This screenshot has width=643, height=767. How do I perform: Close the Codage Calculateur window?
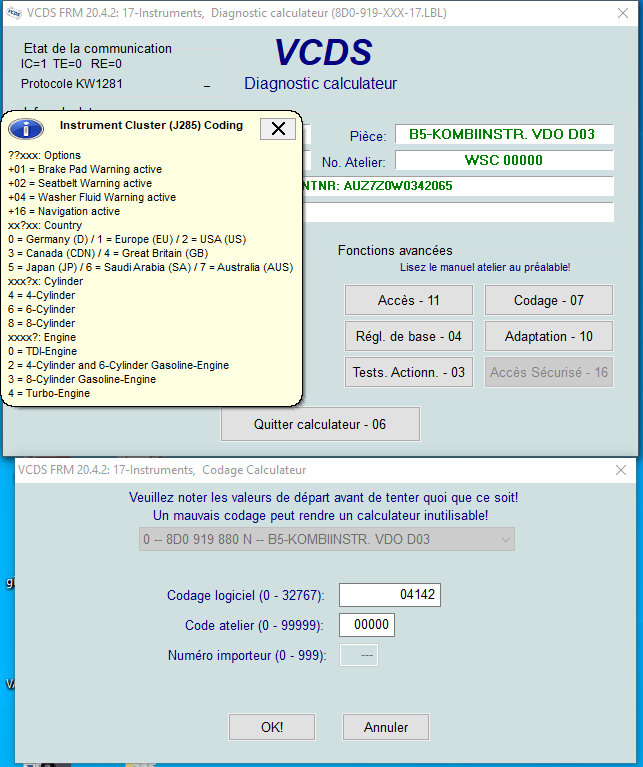pos(621,470)
